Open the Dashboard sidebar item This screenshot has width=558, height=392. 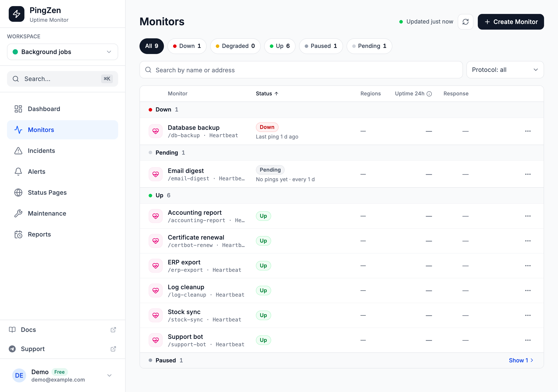[63, 109]
